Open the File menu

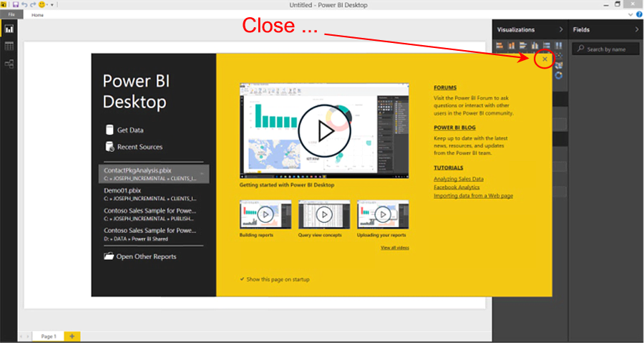tap(11, 15)
